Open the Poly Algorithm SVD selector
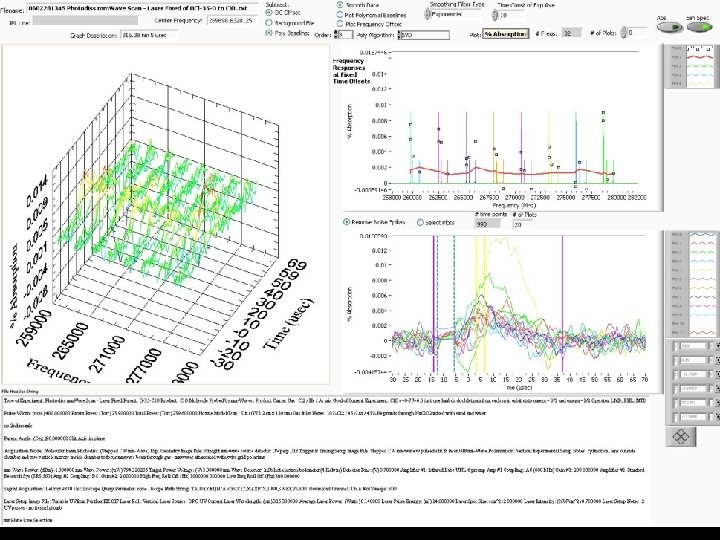Viewport: 720px width, 540px height. pyautogui.click(x=423, y=35)
